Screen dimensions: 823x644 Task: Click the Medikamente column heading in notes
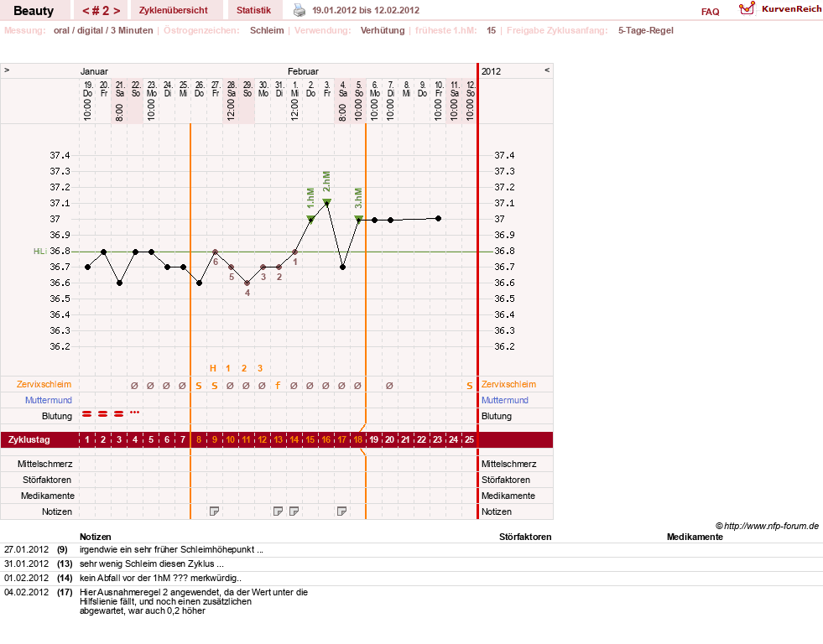695,537
